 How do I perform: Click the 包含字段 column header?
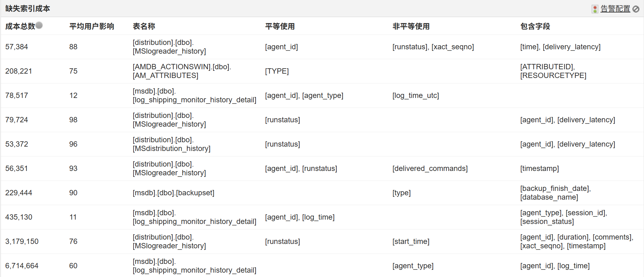click(535, 27)
